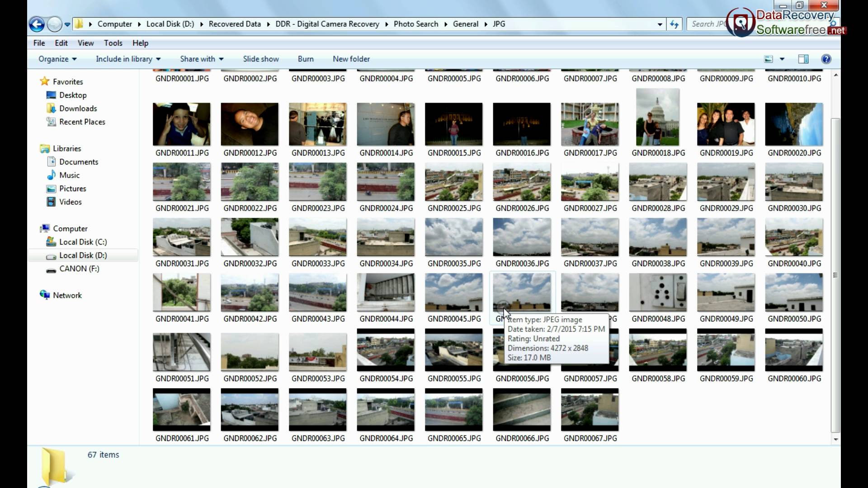Open the Edit menu
Viewport: 868px width, 488px height.
(61, 43)
